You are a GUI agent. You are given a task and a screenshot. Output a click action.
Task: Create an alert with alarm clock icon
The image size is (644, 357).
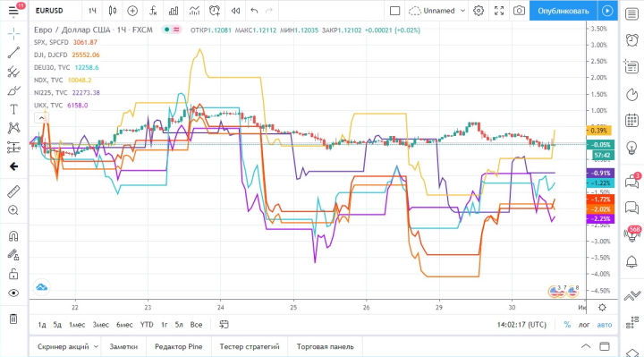[215, 11]
